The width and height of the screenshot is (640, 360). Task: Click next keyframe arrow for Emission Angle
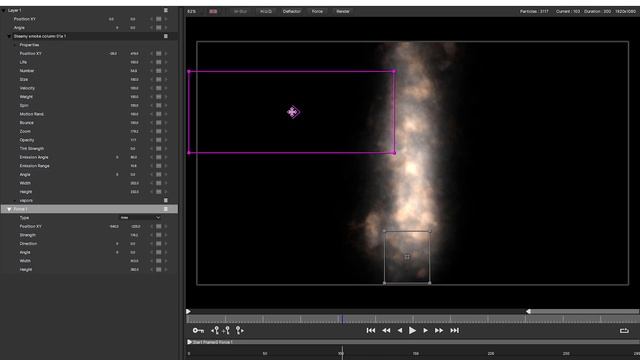pyautogui.click(x=166, y=157)
